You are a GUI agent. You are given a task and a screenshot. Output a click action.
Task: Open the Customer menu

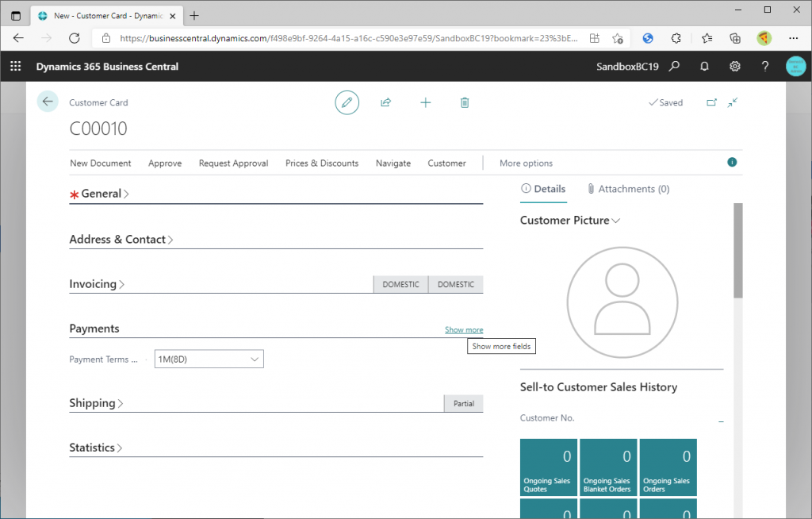(x=446, y=163)
